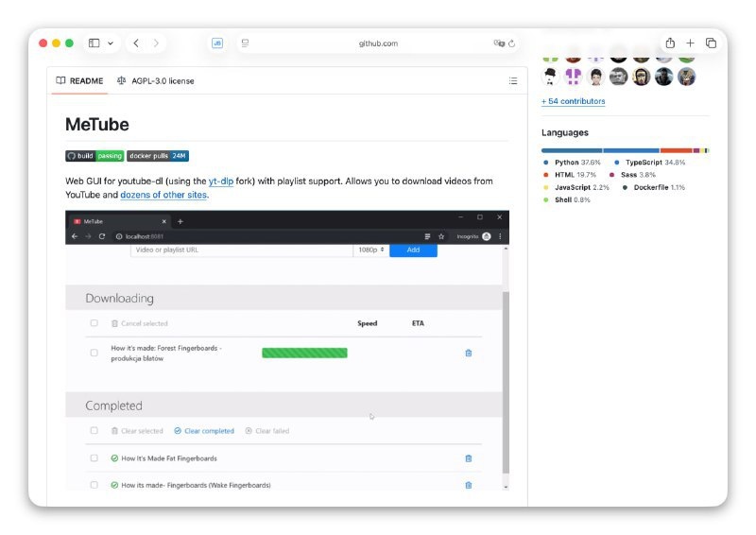Go forward with the forward arrow
The image size is (756, 535).
[156, 43]
